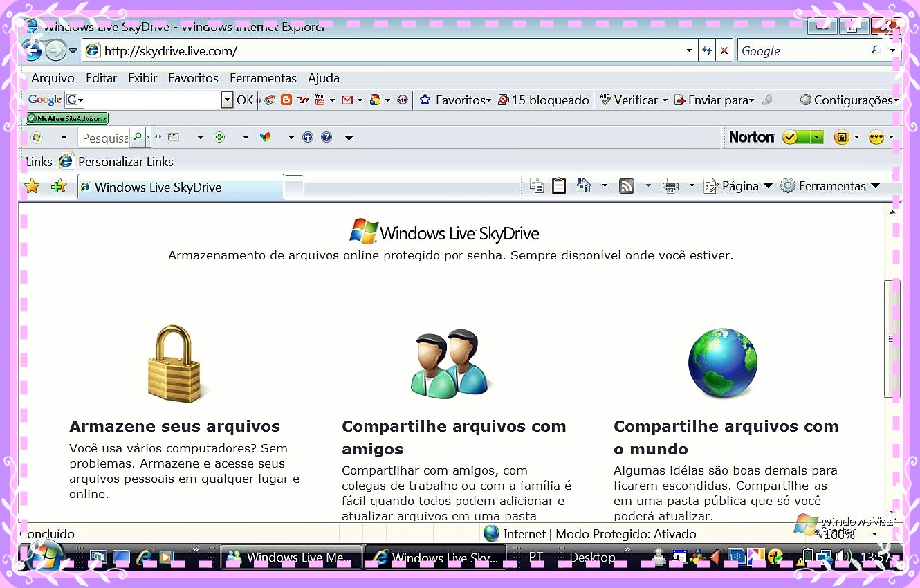
Task: Click the orkut icon in Google toolbar
Action: pos(403,100)
